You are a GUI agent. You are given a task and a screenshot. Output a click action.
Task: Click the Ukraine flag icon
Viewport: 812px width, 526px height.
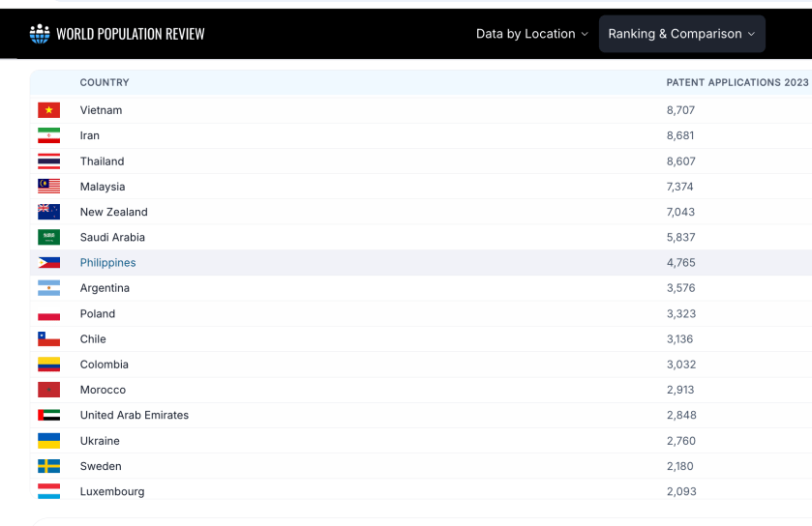click(48, 441)
